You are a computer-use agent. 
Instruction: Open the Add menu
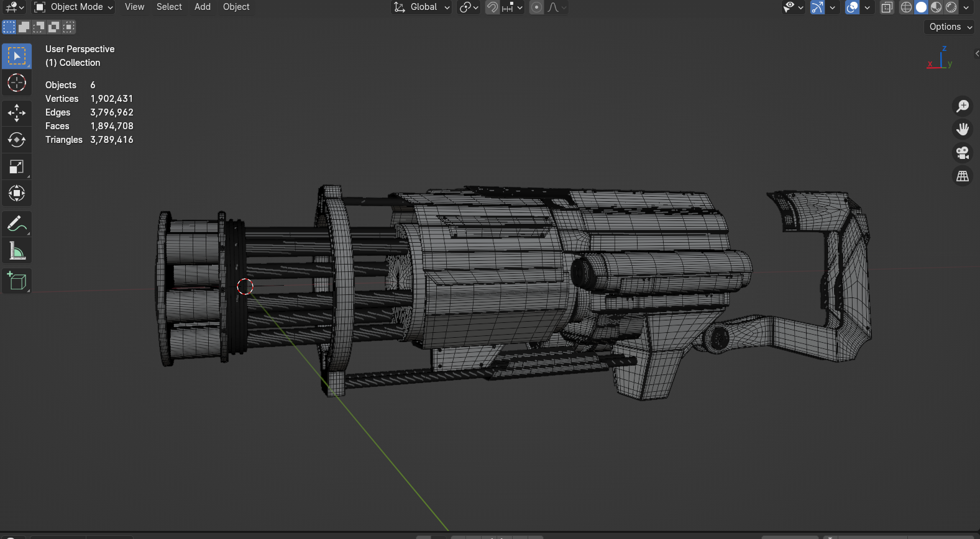[202, 7]
